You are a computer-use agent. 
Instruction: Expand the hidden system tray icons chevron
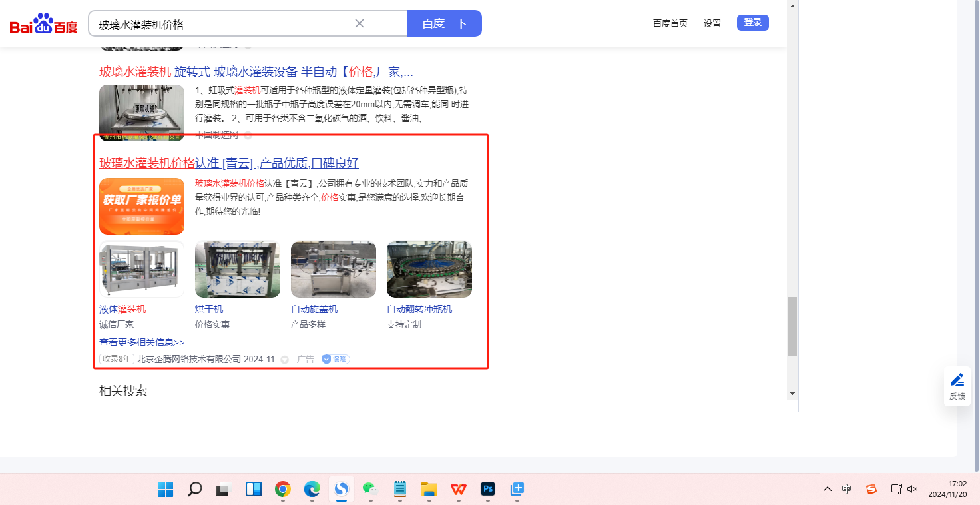(827, 489)
